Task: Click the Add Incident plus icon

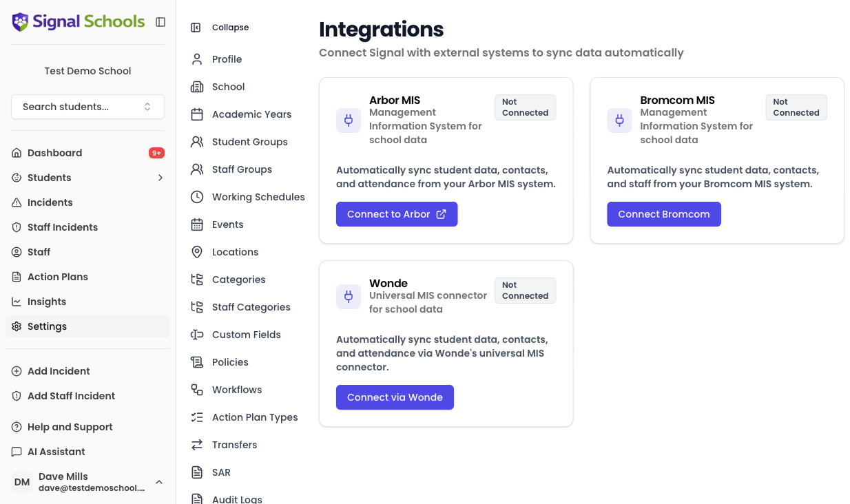Action: point(17,371)
